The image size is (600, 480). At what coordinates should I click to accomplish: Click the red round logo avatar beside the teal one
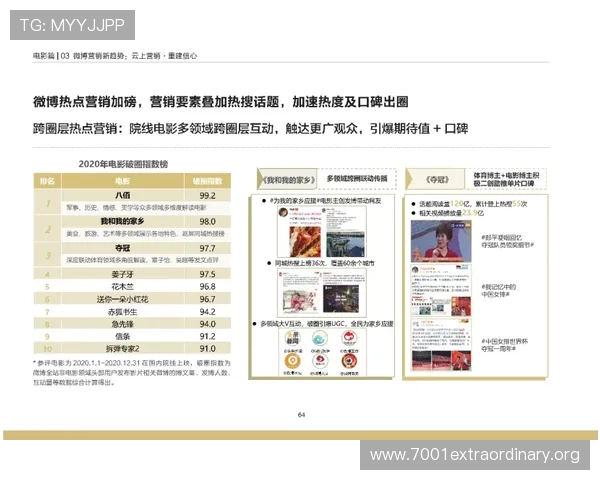pos(349,338)
